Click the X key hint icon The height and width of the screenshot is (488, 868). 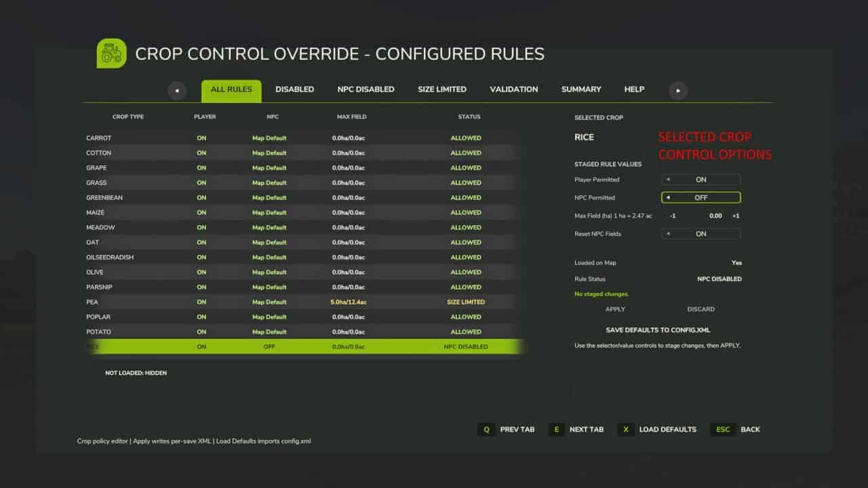[x=626, y=430]
